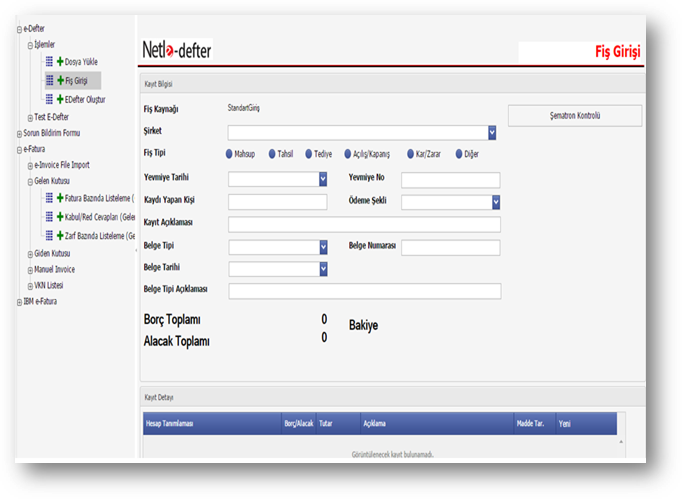The width and height of the screenshot is (682, 499).
Task: Expand the VKN Listesi node
Action: pyautogui.click(x=30, y=286)
